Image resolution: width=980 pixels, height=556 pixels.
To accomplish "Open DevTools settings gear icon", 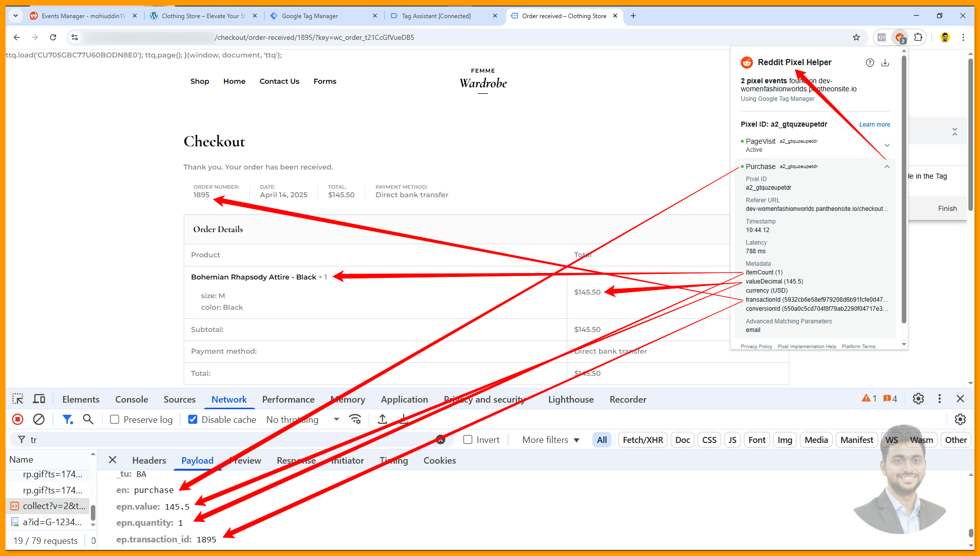I will [x=918, y=399].
